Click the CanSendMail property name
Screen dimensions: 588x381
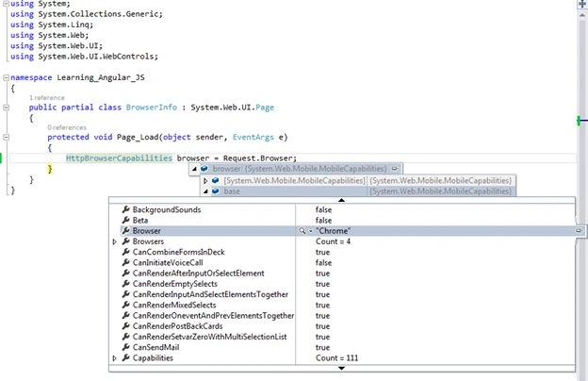click(155, 347)
